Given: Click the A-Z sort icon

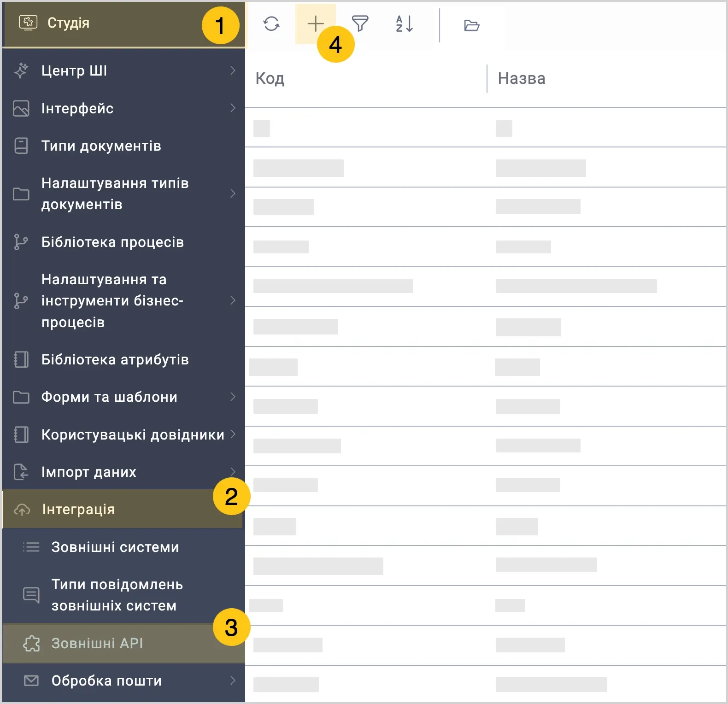Looking at the screenshot, I should pyautogui.click(x=404, y=23).
